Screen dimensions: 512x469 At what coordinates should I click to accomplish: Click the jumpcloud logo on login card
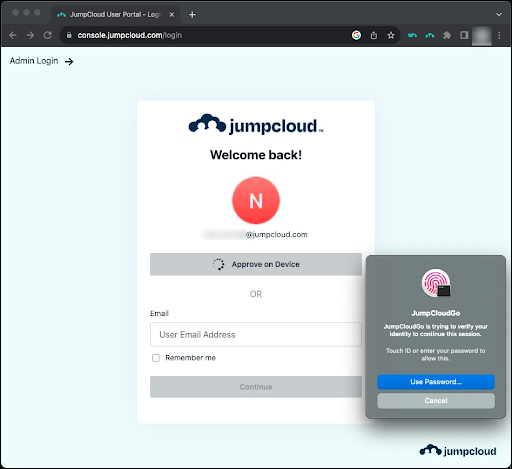click(x=256, y=124)
